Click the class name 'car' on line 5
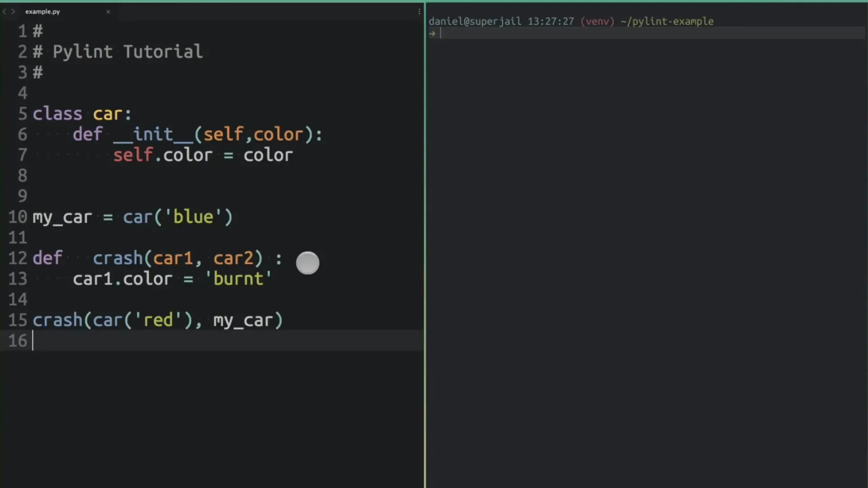The height and width of the screenshot is (488, 868). tap(108, 114)
